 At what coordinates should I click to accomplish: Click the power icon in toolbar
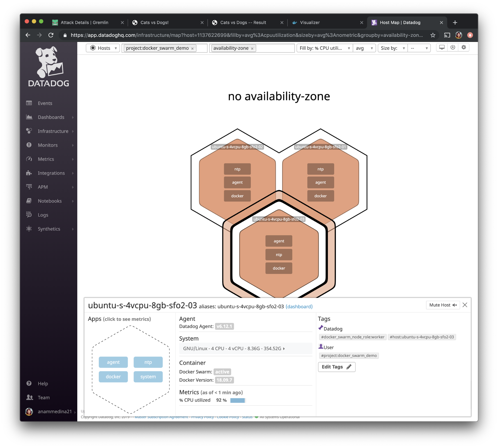[x=453, y=47]
